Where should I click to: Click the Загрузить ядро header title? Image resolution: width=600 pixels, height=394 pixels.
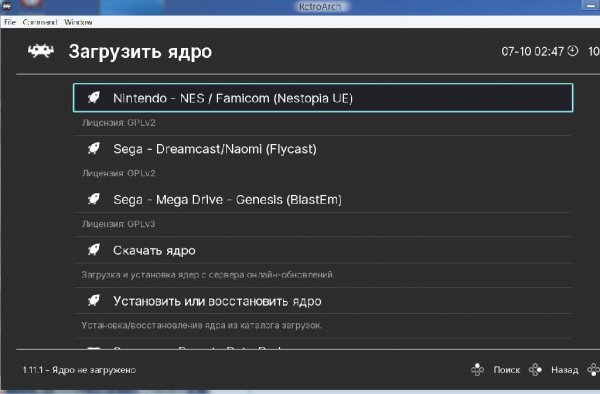tap(140, 52)
